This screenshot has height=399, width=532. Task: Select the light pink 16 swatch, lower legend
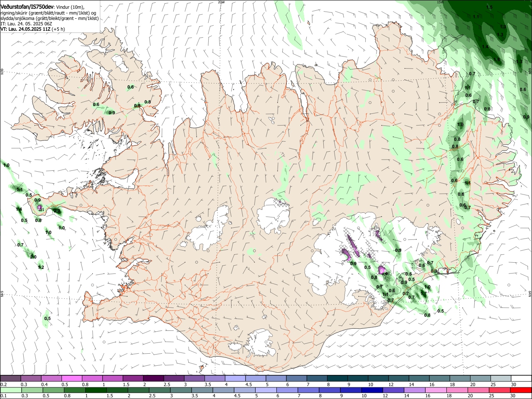pos(435,390)
